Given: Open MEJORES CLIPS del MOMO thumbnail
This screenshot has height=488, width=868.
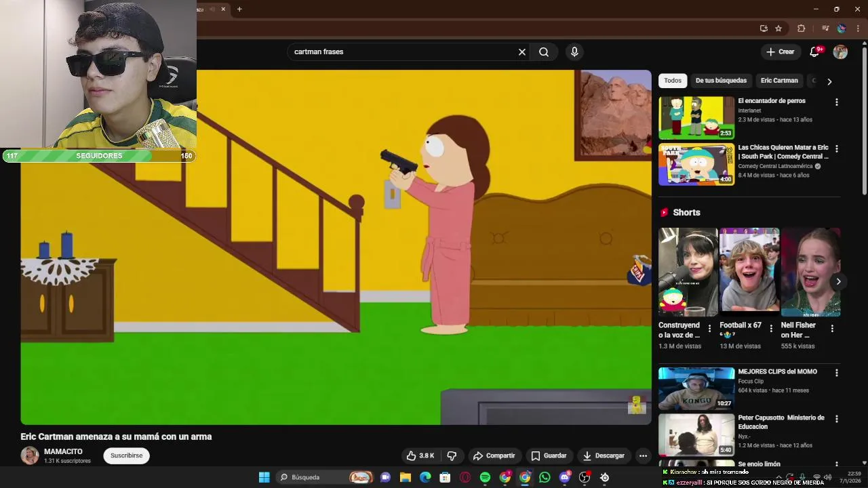Looking at the screenshot, I should click(696, 388).
